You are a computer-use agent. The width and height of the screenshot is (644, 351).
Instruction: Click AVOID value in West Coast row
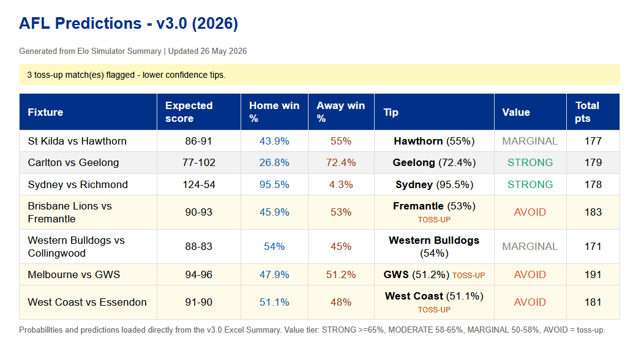pyautogui.click(x=530, y=302)
